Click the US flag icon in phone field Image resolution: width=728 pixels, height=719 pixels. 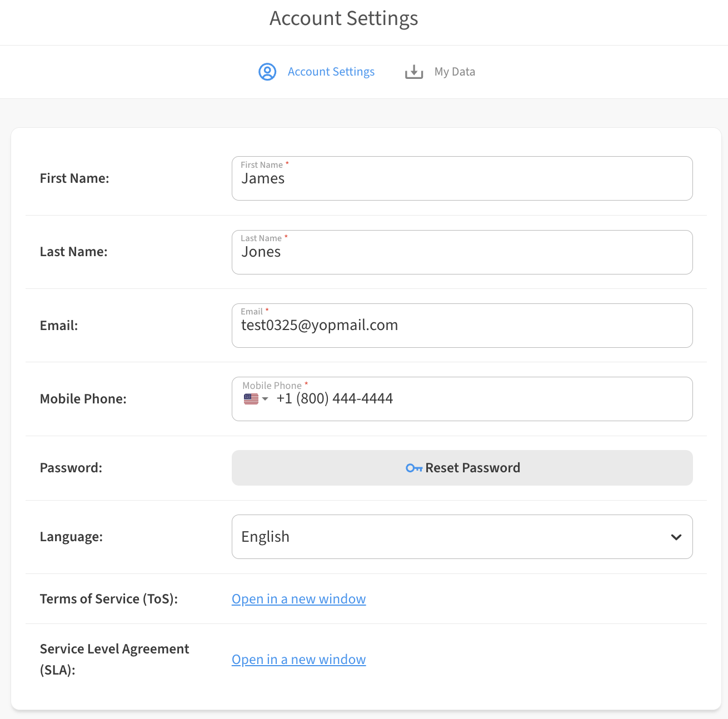251,399
